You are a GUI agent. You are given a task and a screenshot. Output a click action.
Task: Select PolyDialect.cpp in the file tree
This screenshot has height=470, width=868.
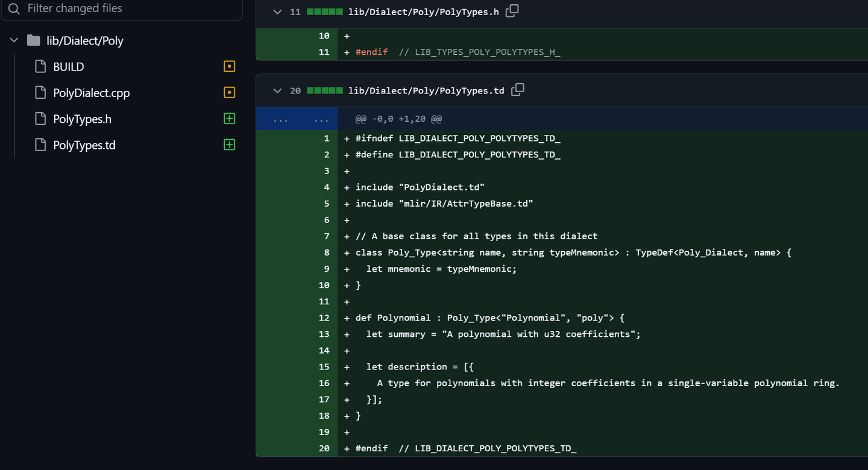pyautogui.click(x=91, y=93)
